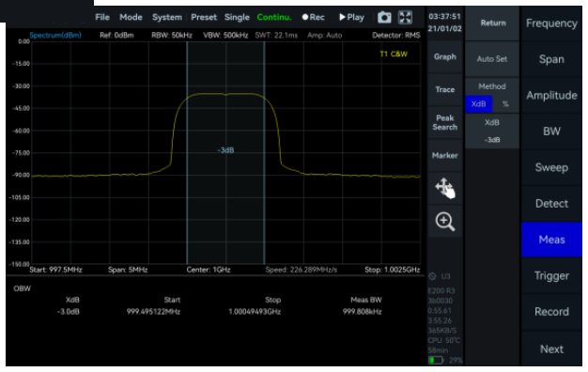The width and height of the screenshot is (588, 372).
Task: Select the XdB method option
Action: (478, 104)
